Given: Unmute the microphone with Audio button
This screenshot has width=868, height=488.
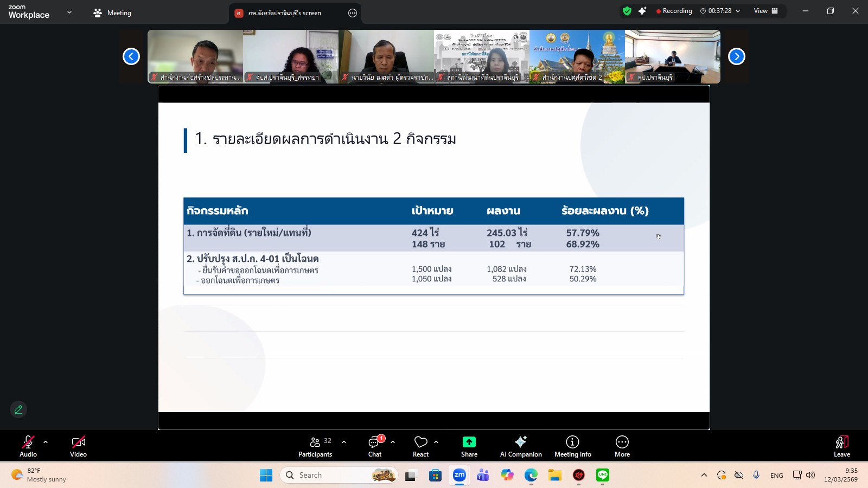Looking at the screenshot, I should tap(28, 446).
